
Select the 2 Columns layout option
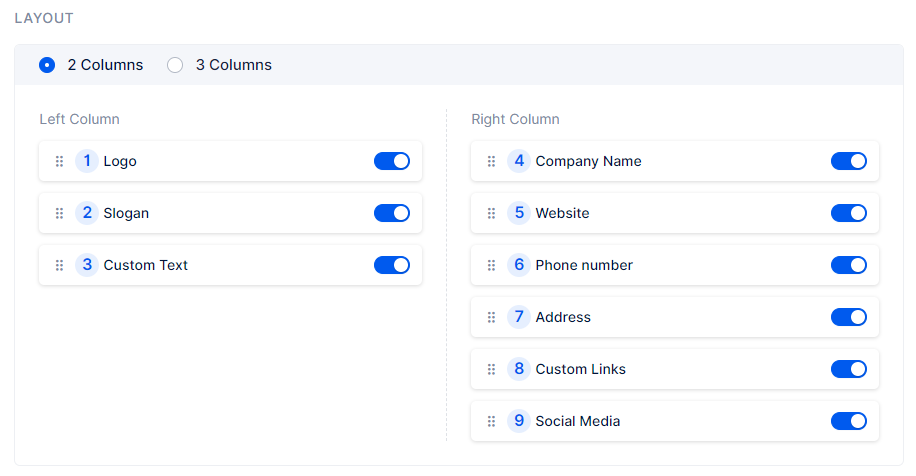tap(47, 65)
